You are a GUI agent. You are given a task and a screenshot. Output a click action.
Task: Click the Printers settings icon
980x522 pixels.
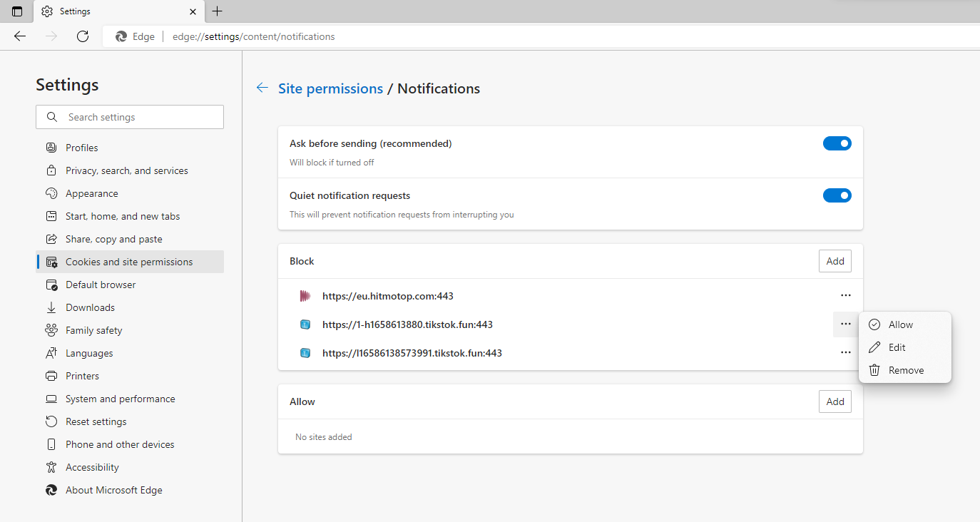click(x=51, y=375)
